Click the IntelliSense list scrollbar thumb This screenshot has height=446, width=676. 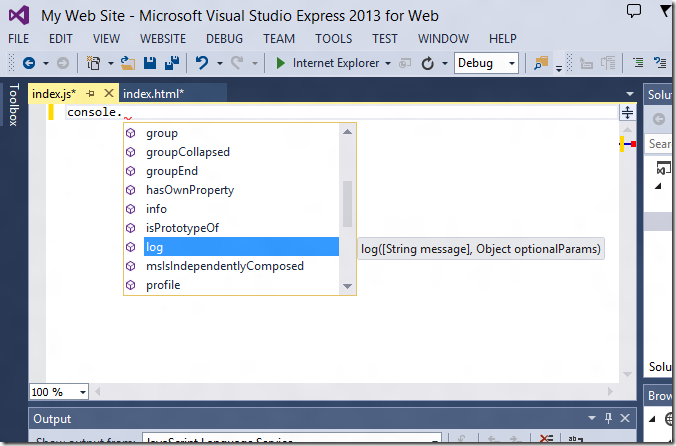click(347, 202)
